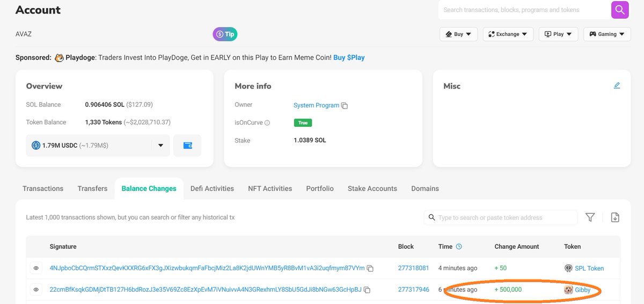Image resolution: width=644 pixels, height=304 pixels.
Task: Open transaction signature starting 4NJpboCbCQrm
Action: pos(207,268)
